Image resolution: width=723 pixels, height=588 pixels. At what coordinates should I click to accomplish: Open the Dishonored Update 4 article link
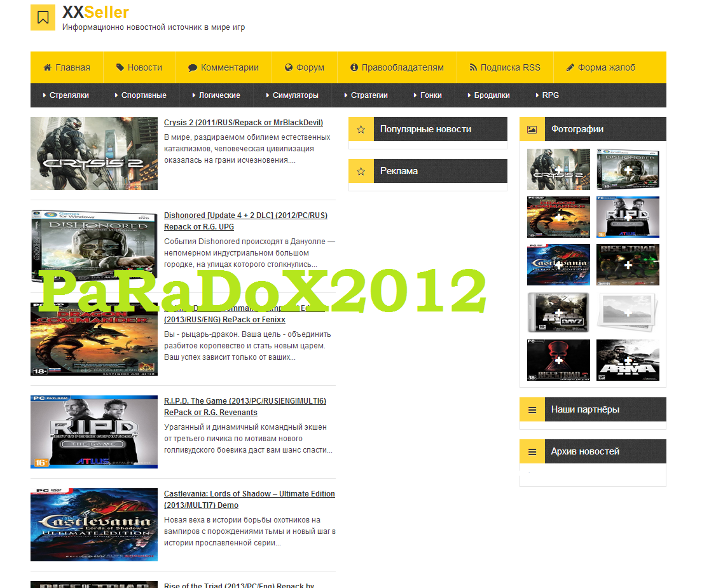(245, 221)
